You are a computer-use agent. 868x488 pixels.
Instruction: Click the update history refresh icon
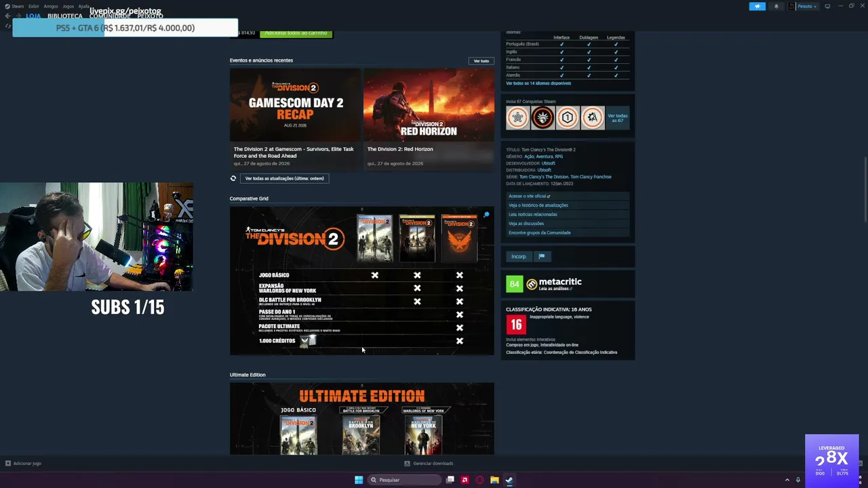click(233, 178)
